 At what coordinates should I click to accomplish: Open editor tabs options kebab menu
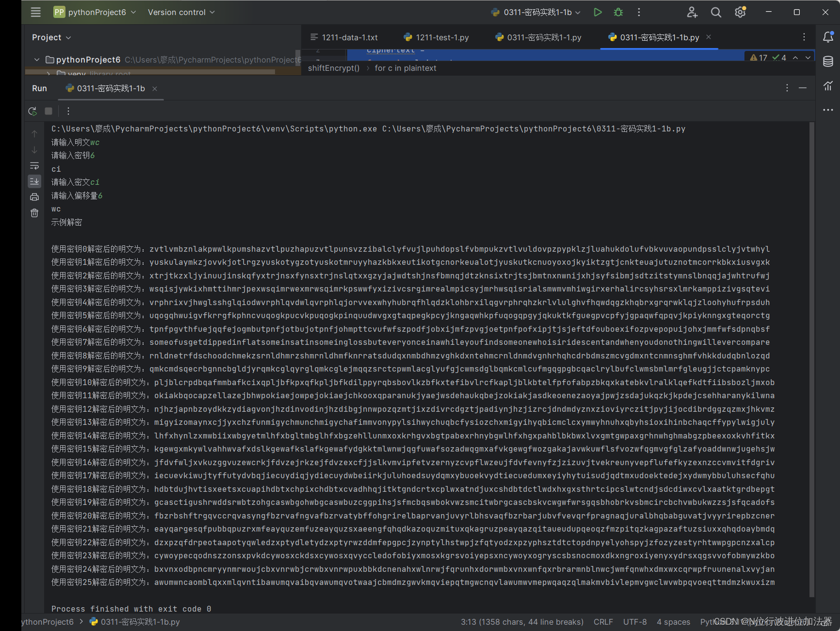[804, 37]
